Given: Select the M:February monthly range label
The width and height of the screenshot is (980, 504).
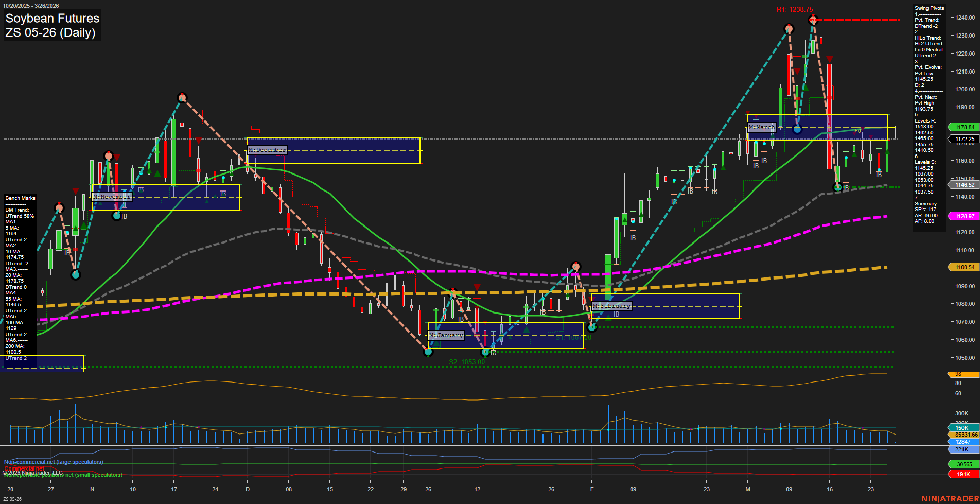Looking at the screenshot, I should [611, 306].
